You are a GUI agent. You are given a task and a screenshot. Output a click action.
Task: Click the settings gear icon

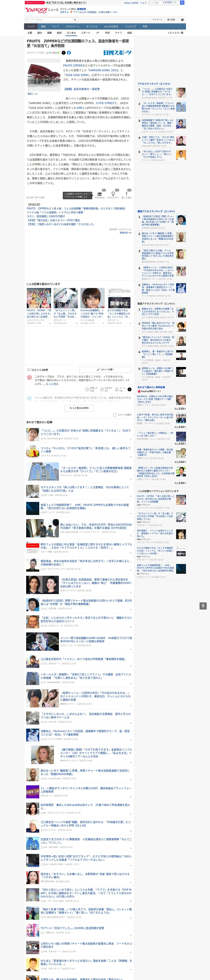click(x=182, y=19)
